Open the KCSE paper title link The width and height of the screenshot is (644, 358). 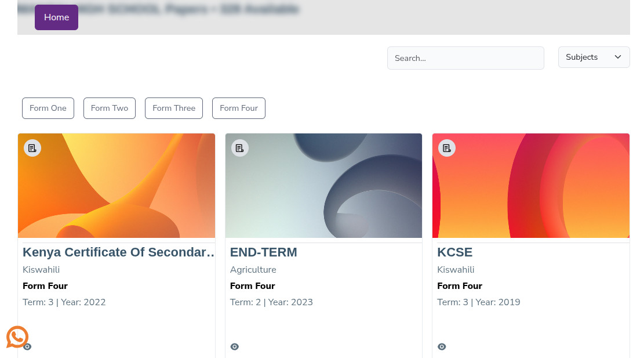(454, 252)
